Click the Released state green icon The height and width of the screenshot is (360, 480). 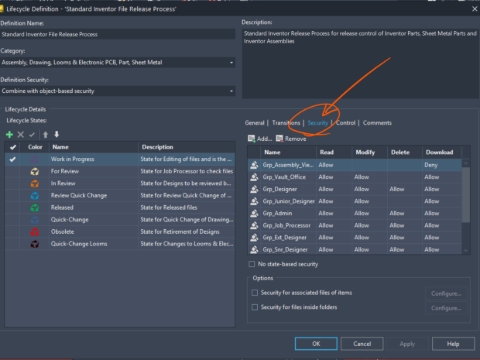click(x=35, y=208)
